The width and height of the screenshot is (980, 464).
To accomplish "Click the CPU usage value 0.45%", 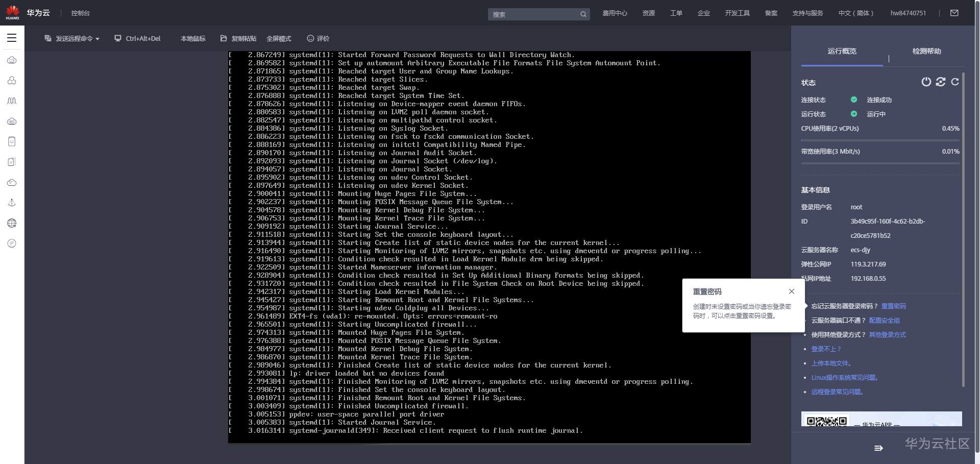I will click(950, 129).
